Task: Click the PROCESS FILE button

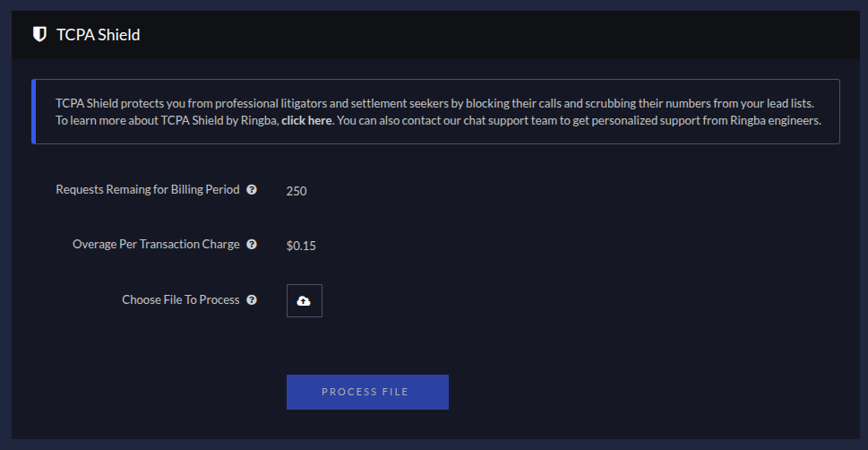Action: 367,392
